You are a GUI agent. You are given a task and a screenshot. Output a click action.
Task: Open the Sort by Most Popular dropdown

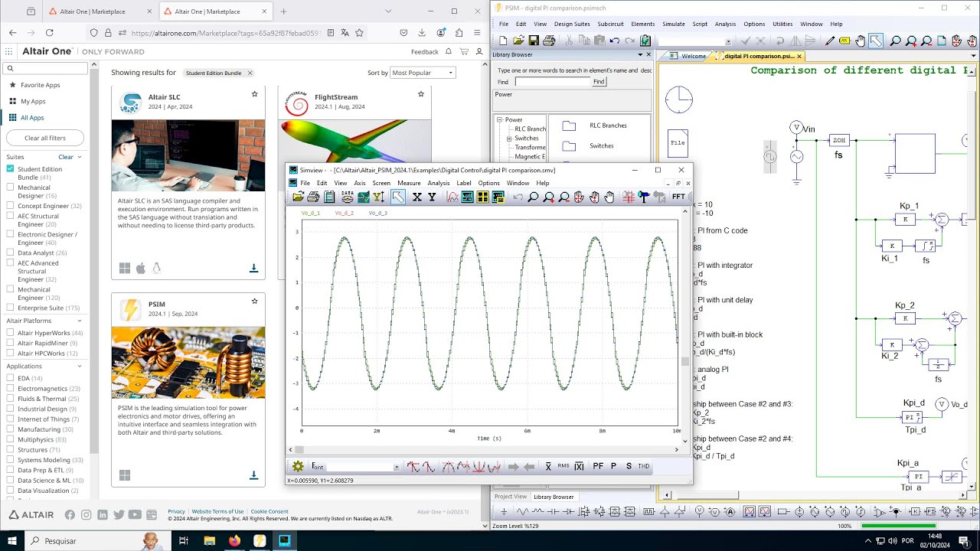pos(423,73)
